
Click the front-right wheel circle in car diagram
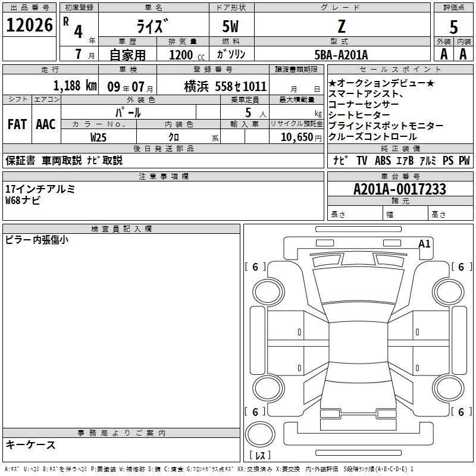(446, 290)
